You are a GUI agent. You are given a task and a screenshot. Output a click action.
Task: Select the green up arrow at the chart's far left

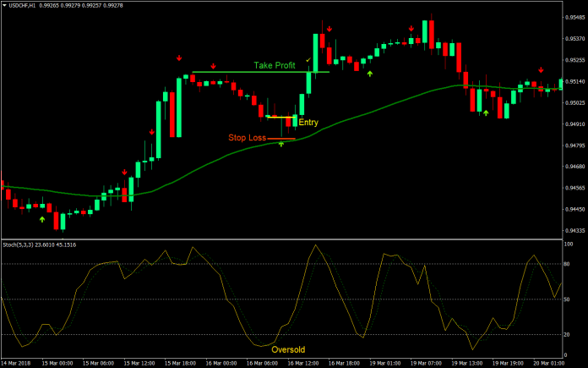point(42,219)
